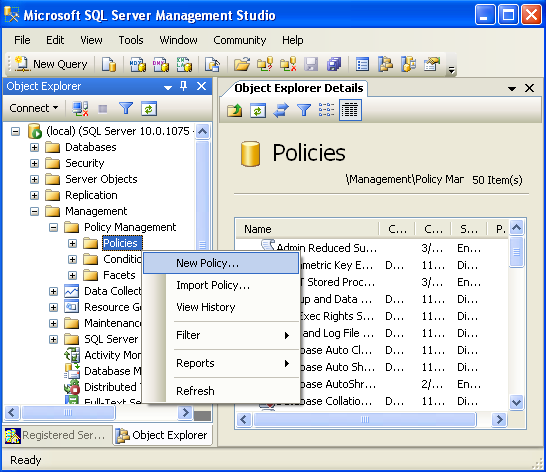Expand the Server Objects tree node
The width and height of the screenshot is (546, 472).
[x=34, y=179]
